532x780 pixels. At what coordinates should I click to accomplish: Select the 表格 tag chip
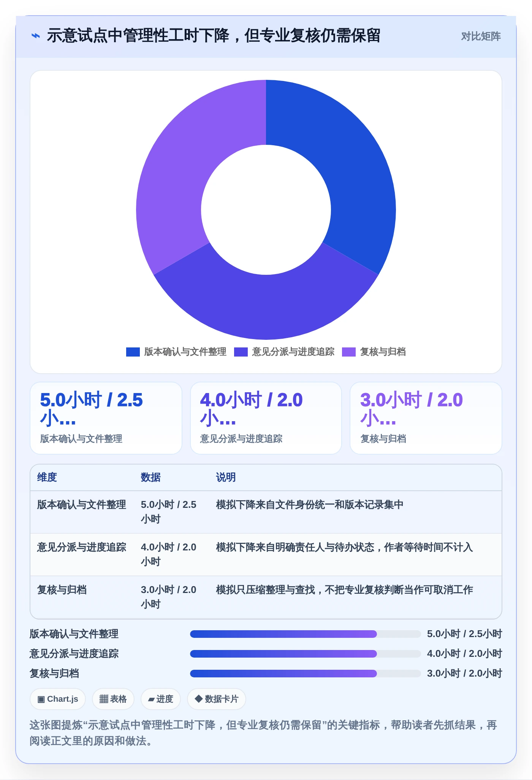click(113, 699)
